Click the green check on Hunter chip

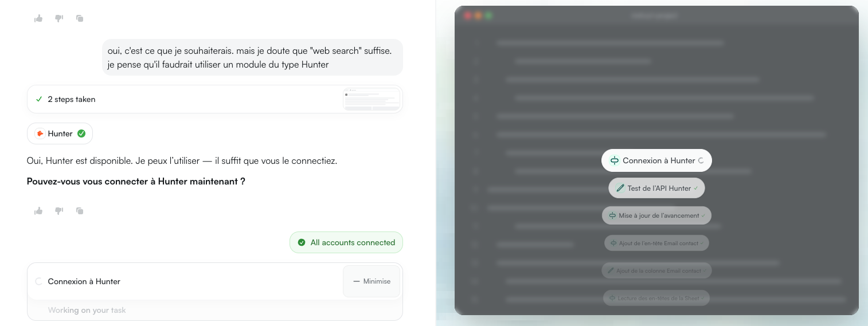point(81,133)
